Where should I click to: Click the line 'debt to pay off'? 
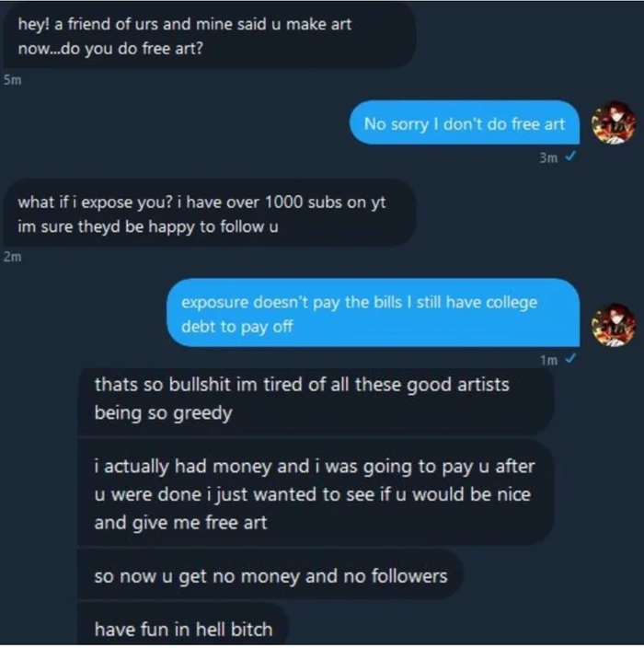click(x=236, y=327)
